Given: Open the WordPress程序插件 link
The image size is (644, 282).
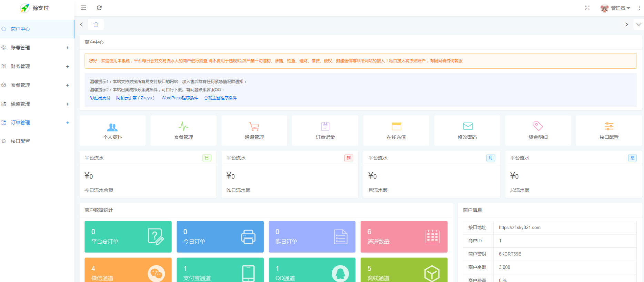Looking at the screenshot, I should coord(180,98).
